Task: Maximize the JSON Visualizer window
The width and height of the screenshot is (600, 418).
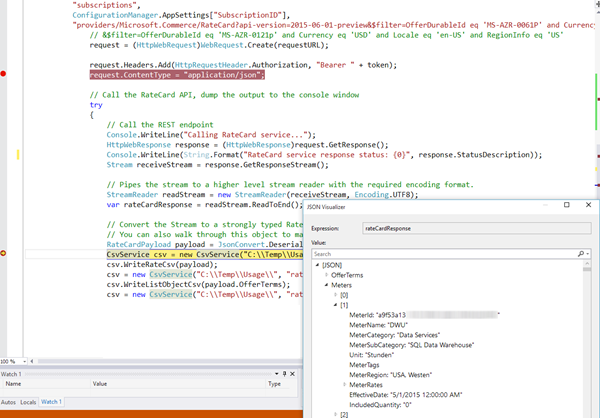Action: pyautogui.click(x=567, y=205)
